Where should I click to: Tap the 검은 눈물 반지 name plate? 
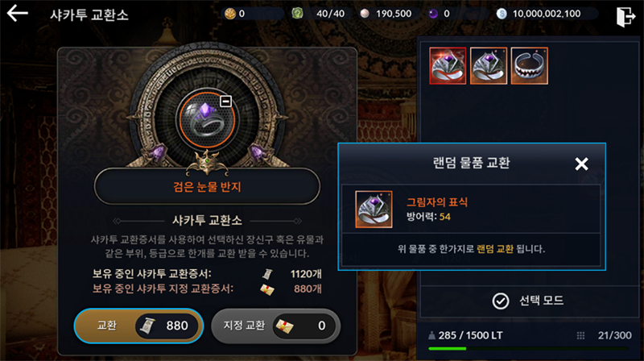[207, 187]
